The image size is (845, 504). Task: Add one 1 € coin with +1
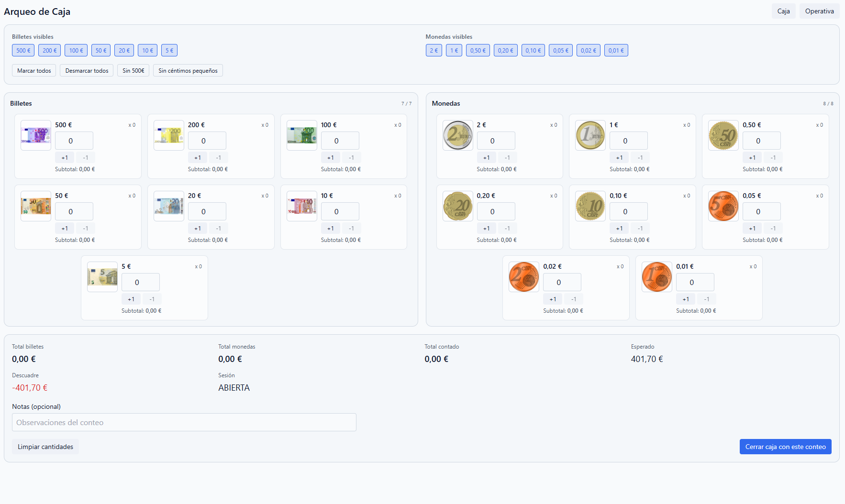[619, 157]
